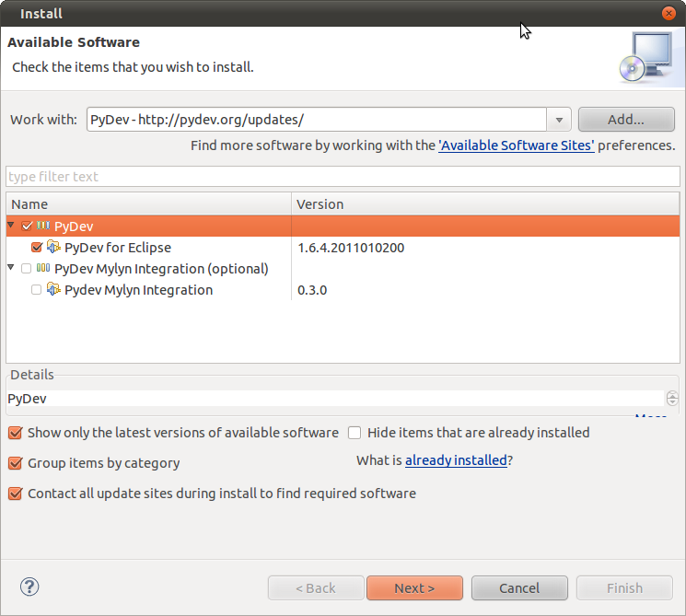Uncheck the PyDev category checkbox
The width and height of the screenshot is (686, 616).
coord(27,227)
